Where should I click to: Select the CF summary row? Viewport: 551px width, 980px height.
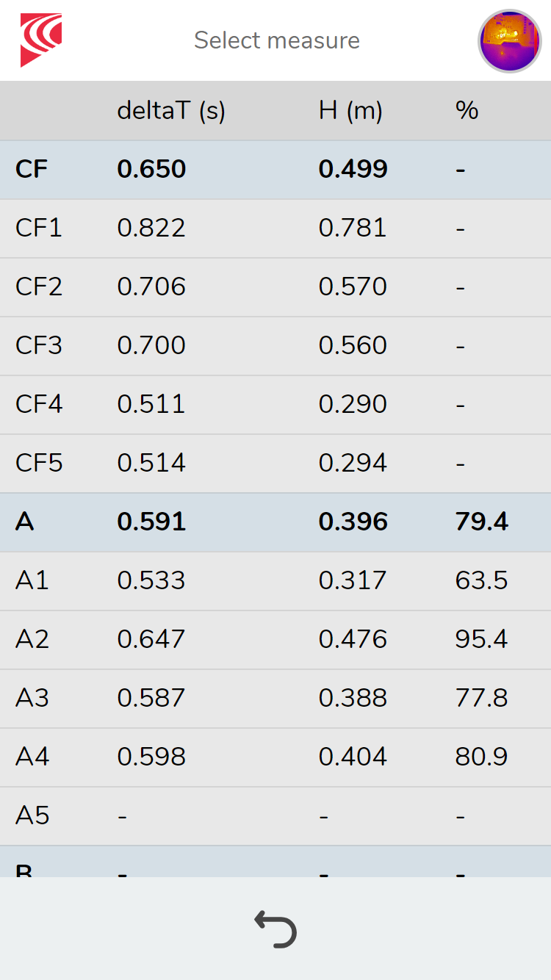(275, 170)
